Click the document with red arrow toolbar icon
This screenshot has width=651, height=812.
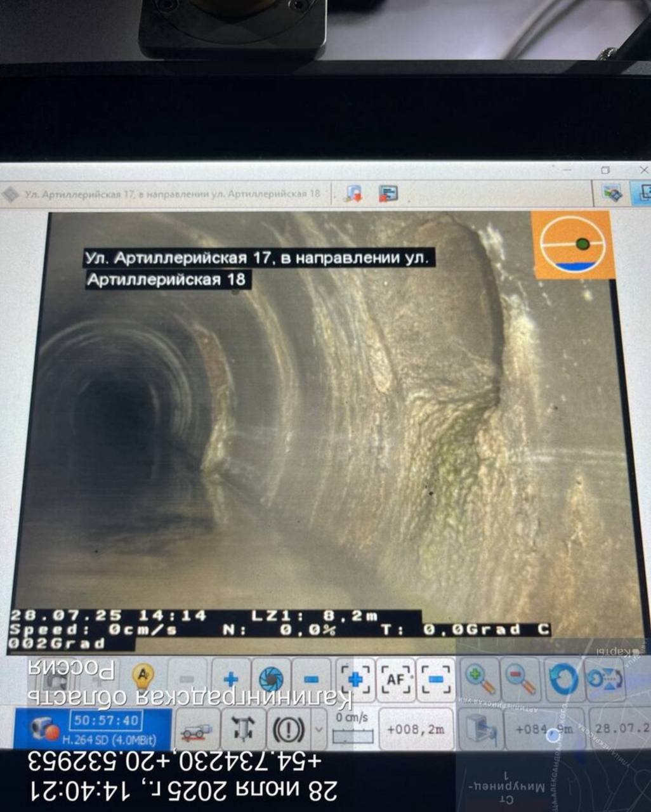tap(353, 193)
